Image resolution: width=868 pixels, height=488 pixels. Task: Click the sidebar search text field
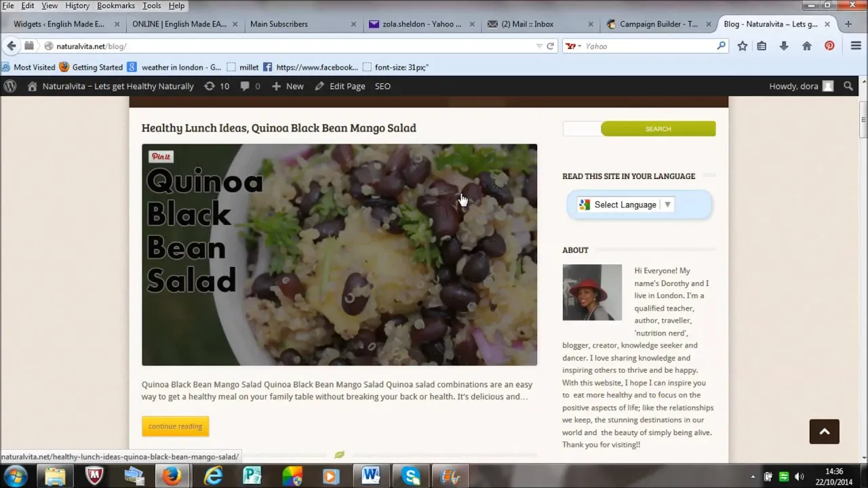click(x=582, y=129)
